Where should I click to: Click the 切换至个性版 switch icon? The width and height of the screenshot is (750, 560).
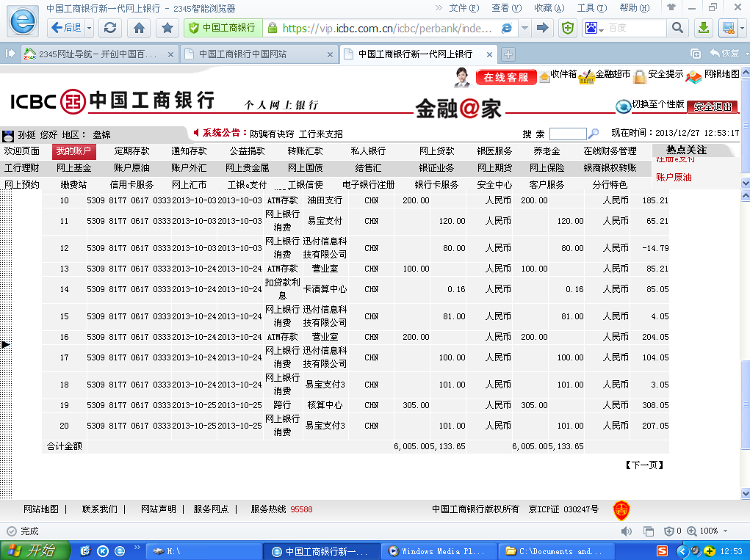(623, 106)
